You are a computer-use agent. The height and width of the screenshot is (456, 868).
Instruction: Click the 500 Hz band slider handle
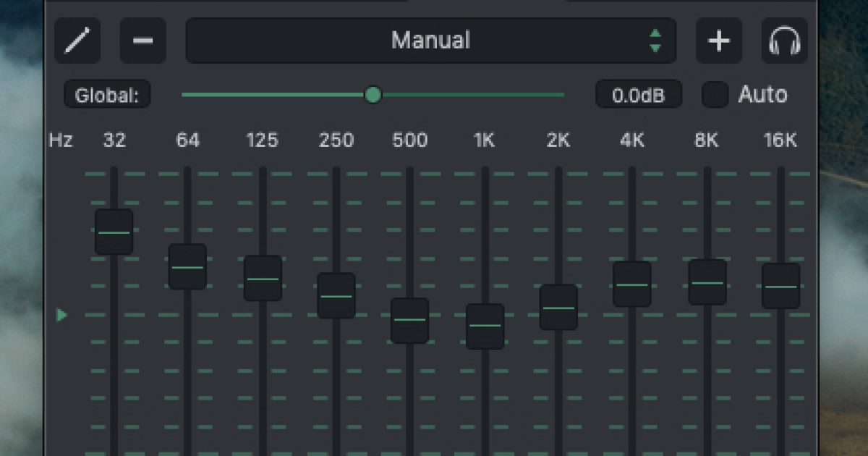click(x=410, y=320)
